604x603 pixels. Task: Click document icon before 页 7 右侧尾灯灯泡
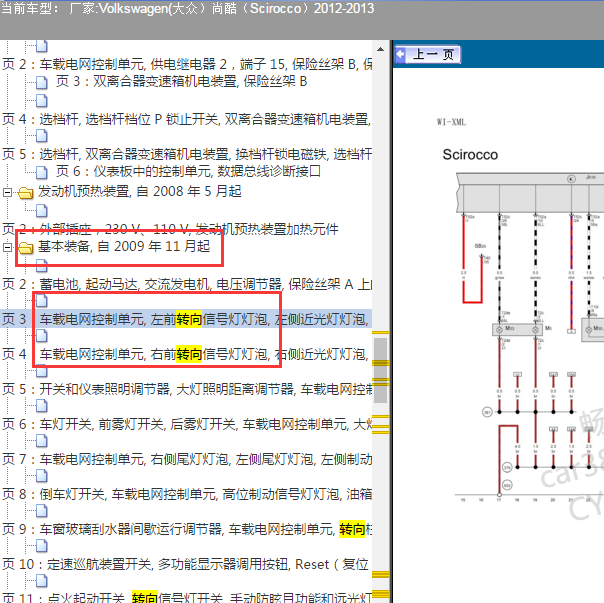(42, 441)
